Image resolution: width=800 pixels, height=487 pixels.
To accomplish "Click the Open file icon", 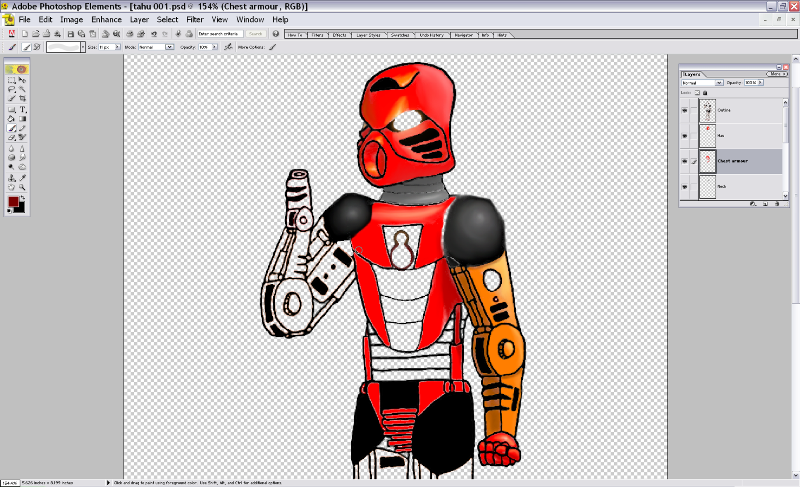I will [x=36, y=34].
